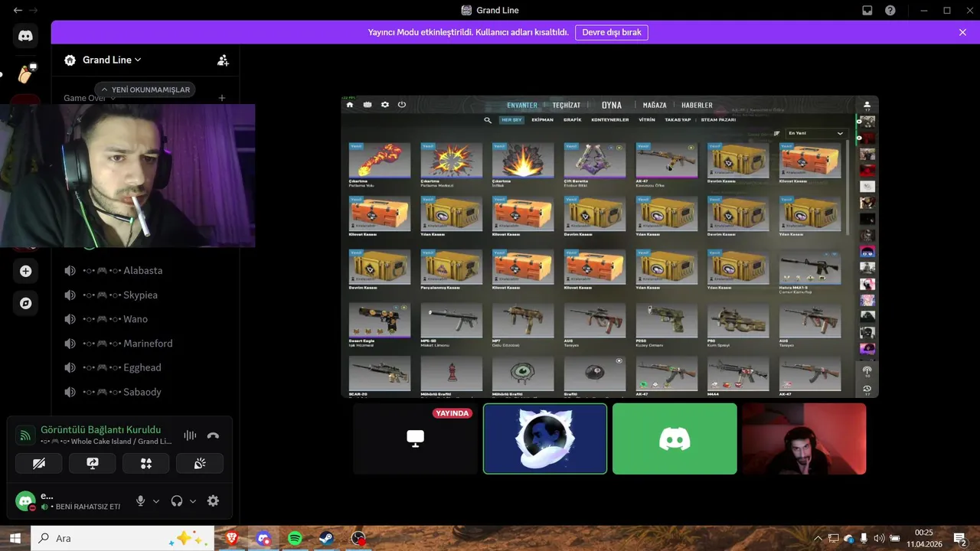The width and height of the screenshot is (980, 551).
Task: Open the En Yeni sort dropdown in stream
Action: (x=815, y=133)
